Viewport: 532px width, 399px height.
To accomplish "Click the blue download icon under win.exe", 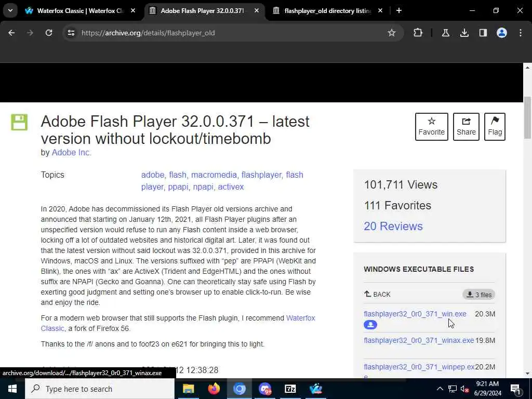I will pyautogui.click(x=370, y=325).
